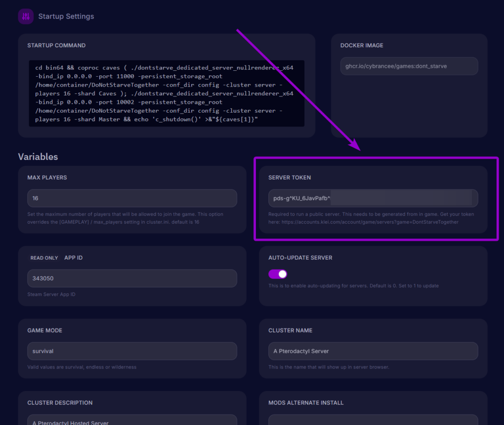Click the SERVER TOKEN label
504x425 pixels.
coord(289,178)
